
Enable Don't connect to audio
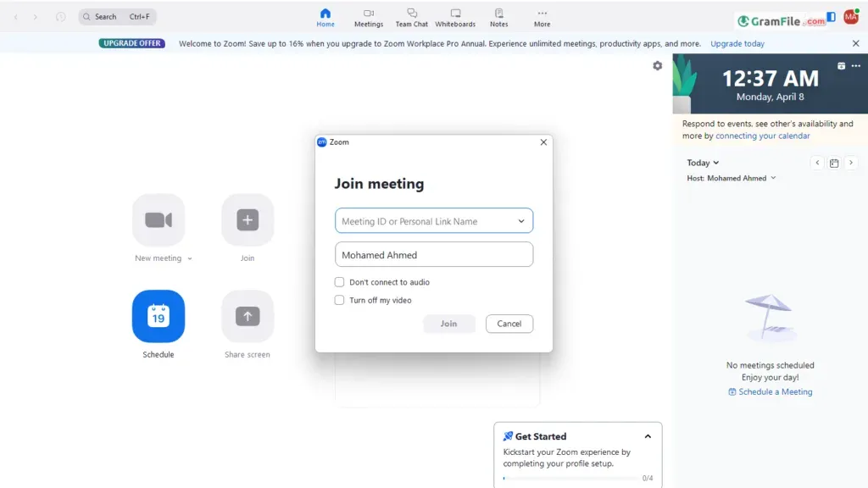tap(339, 282)
